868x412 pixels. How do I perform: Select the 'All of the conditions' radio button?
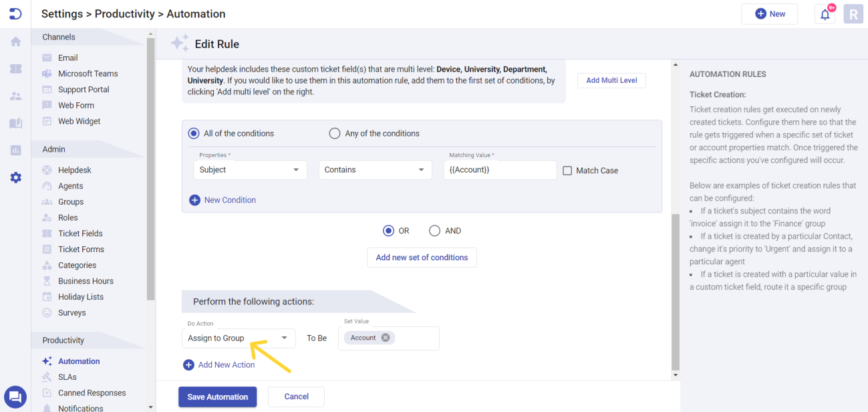coord(193,133)
